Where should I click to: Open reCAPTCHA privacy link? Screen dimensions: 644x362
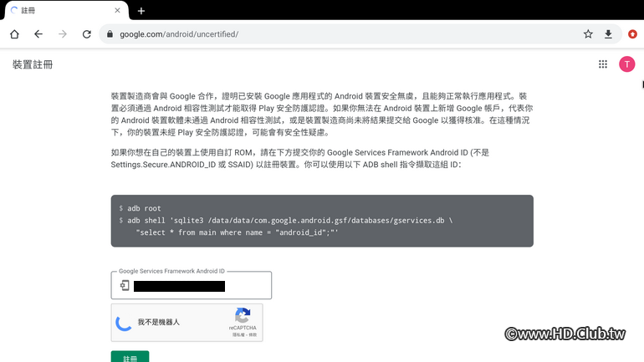pos(238,335)
